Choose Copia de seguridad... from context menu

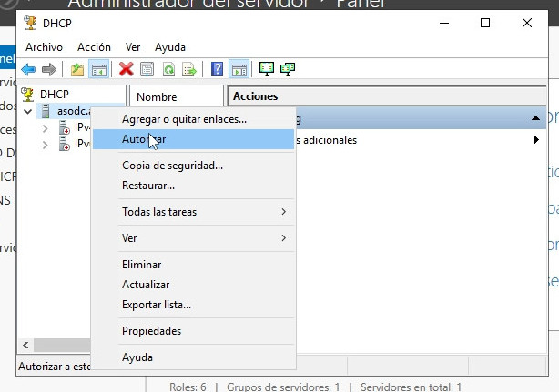click(172, 166)
